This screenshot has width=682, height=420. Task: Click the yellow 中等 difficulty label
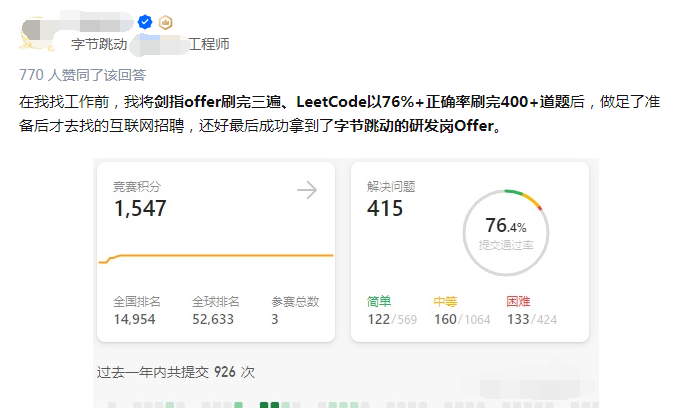pos(445,301)
